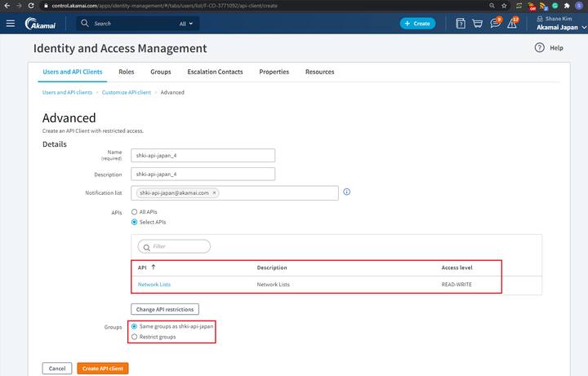
Task: Select the All APIs radio option
Action: click(135, 212)
